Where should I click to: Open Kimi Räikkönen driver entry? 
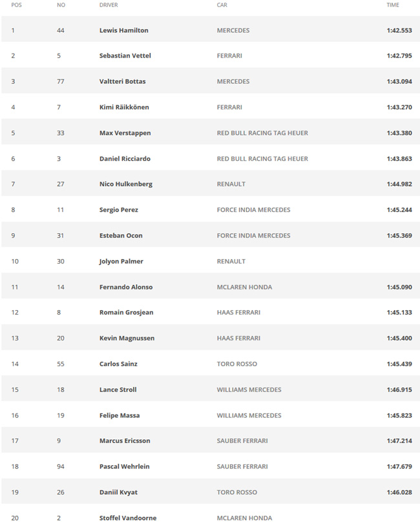pyautogui.click(x=124, y=107)
